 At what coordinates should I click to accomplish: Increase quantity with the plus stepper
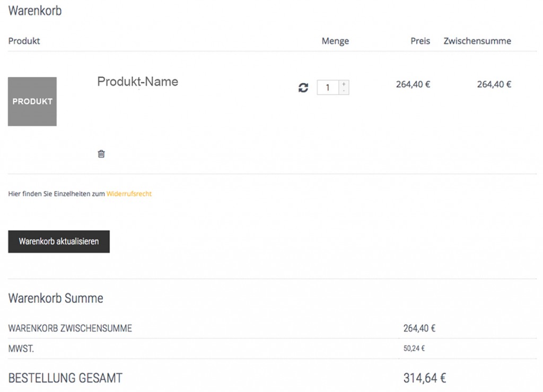coord(344,84)
